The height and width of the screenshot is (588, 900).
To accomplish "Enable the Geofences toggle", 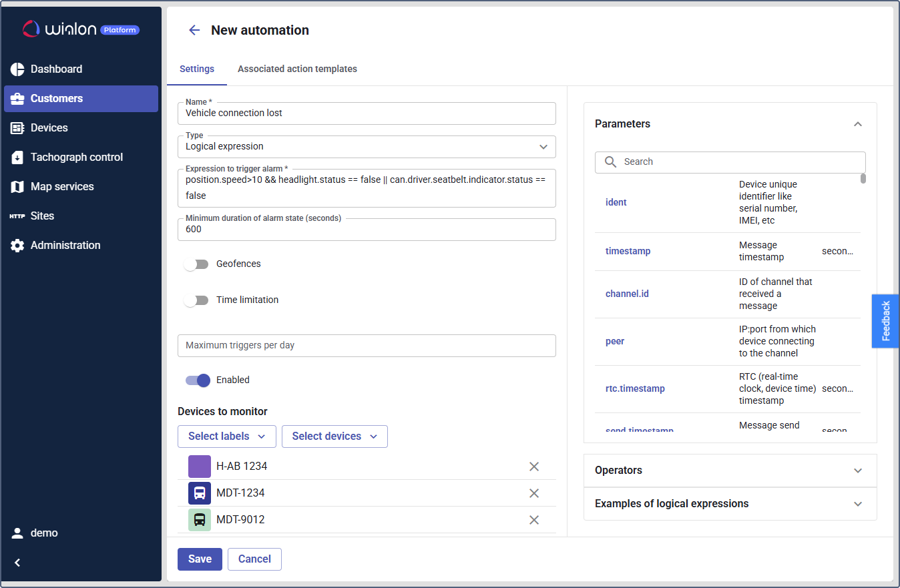I will pyautogui.click(x=196, y=264).
